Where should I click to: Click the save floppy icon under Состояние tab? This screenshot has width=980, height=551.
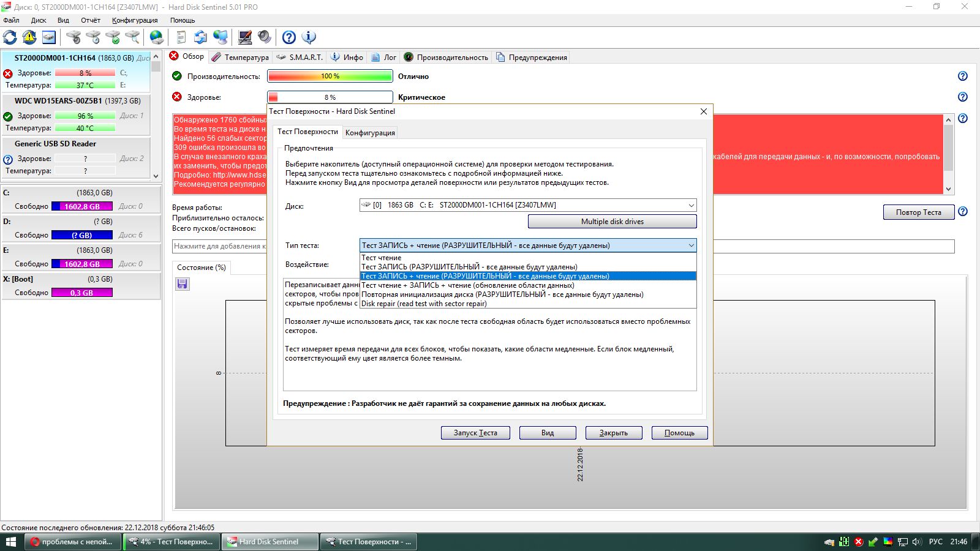[183, 283]
